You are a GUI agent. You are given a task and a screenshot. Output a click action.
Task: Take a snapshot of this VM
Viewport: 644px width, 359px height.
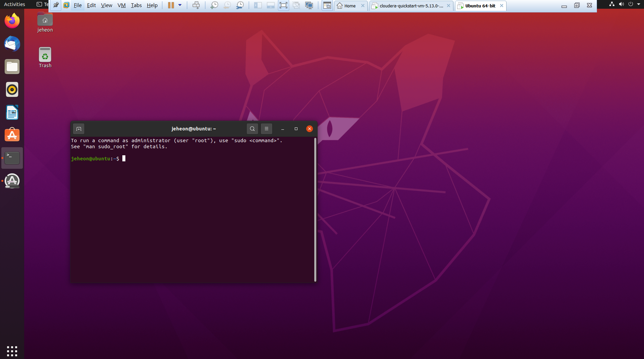[214, 5]
